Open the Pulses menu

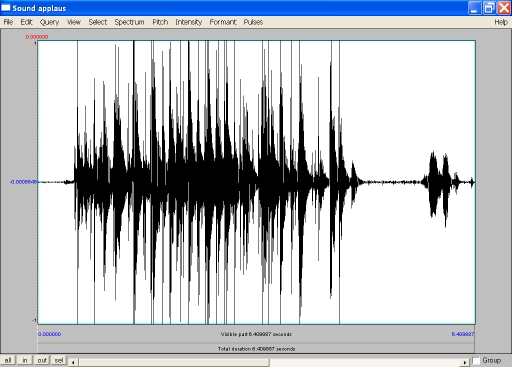pos(253,22)
